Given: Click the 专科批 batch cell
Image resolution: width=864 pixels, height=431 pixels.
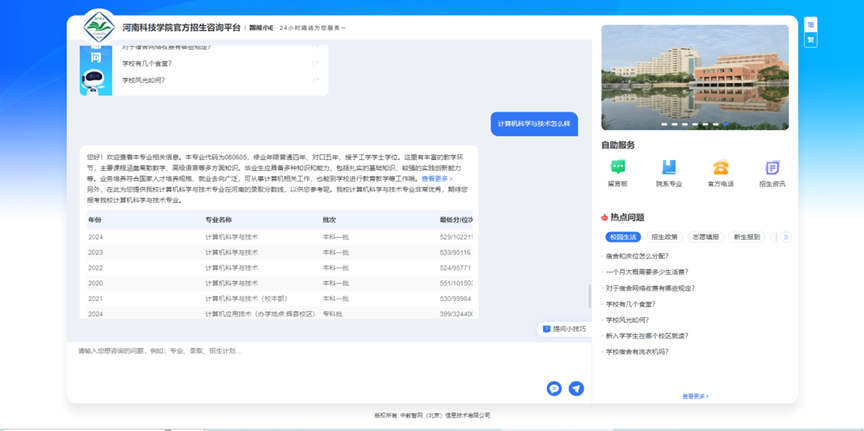Looking at the screenshot, I should tap(332, 314).
